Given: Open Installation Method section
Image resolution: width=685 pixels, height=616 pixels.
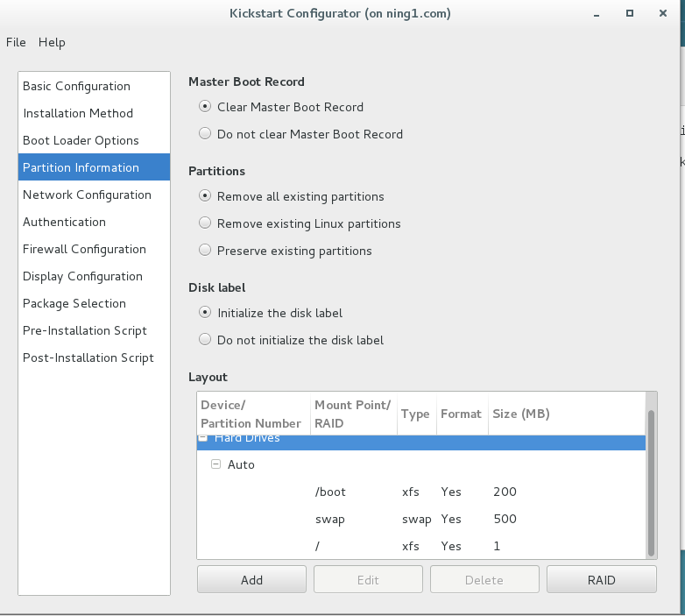Looking at the screenshot, I should (94, 113).
